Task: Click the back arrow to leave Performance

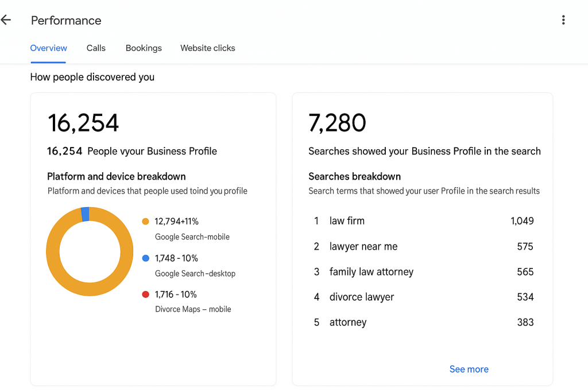Action: click(x=6, y=20)
